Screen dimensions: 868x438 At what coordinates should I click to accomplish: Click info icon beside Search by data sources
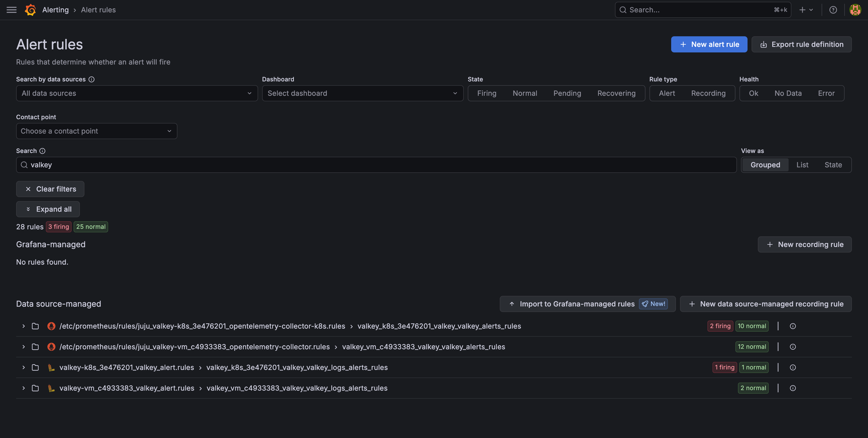(92, 79)
